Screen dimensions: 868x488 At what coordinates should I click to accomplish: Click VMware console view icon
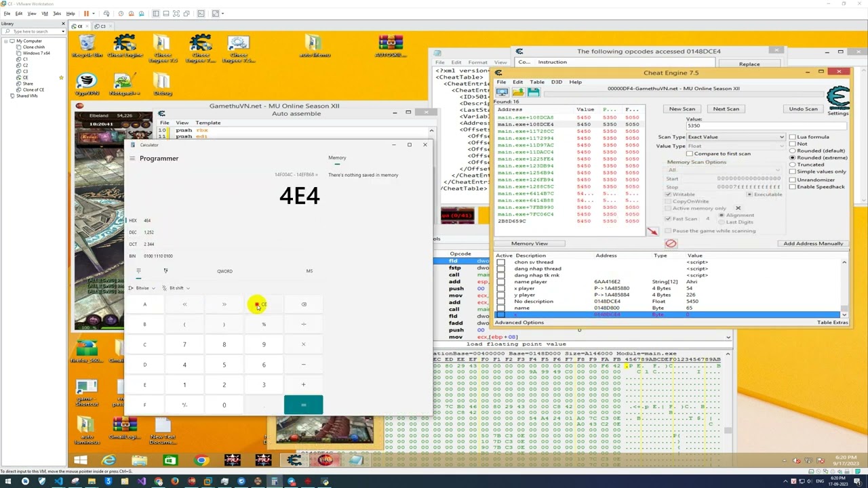[x=200, y=14]
